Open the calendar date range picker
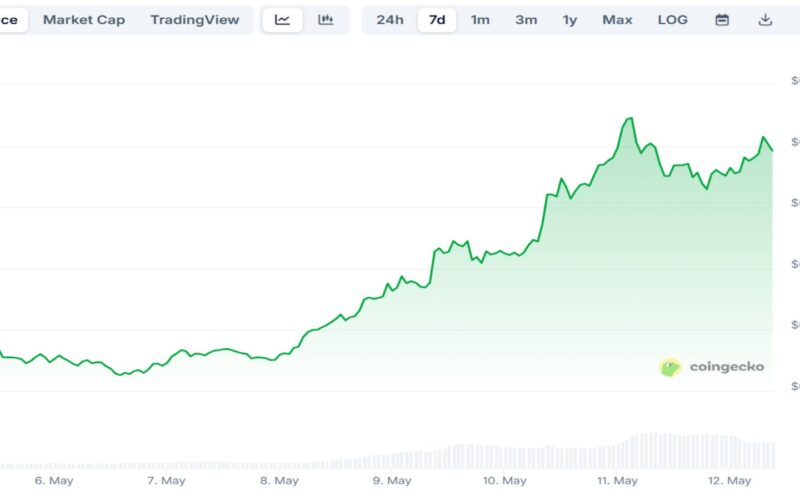800x500 pixels. (722, 20)
